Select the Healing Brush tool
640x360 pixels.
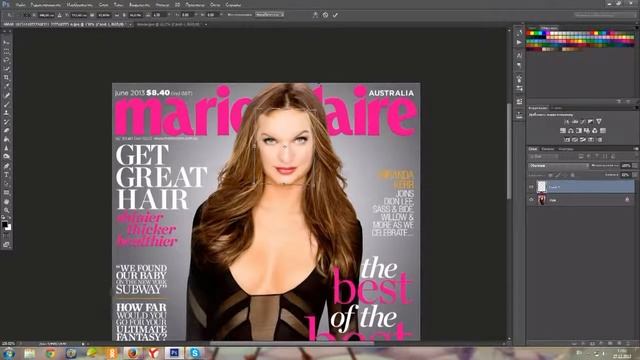point(6,95)
